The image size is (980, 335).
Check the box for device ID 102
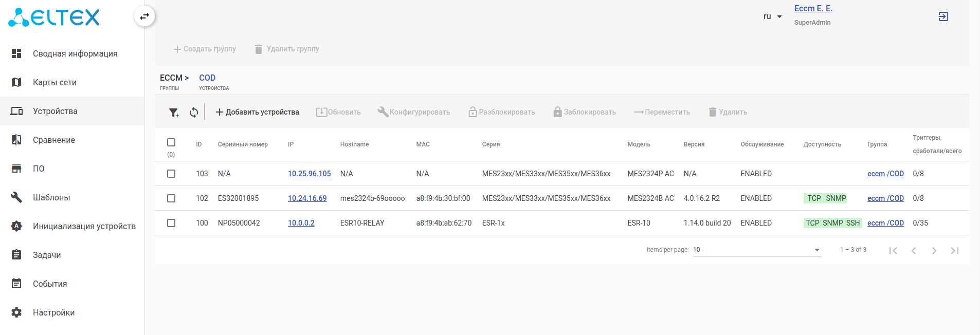[x=171, y=198]
